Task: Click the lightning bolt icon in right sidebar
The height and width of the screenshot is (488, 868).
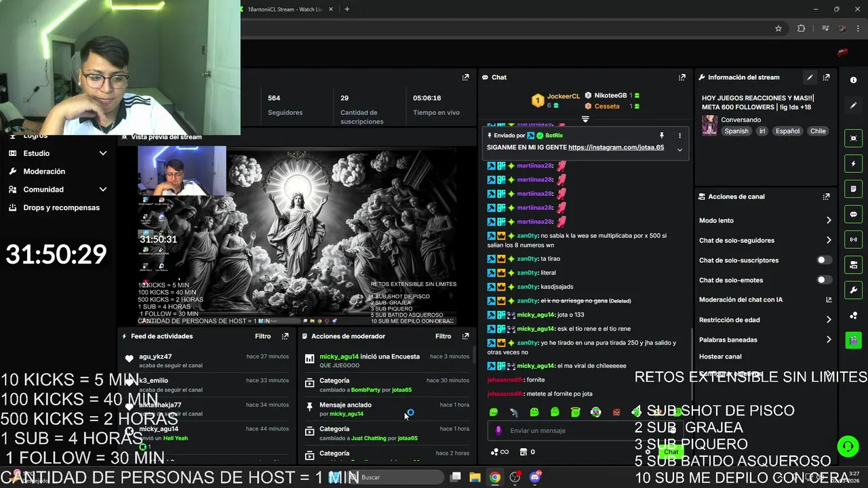Action: (x=853, y=164)
